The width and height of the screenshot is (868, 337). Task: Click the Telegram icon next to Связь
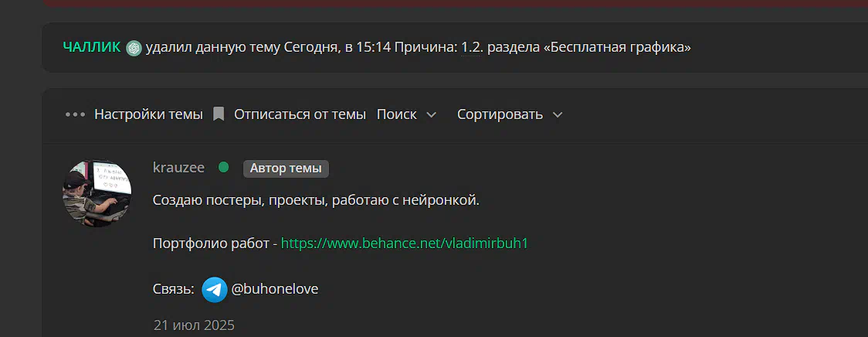(214, 289)
